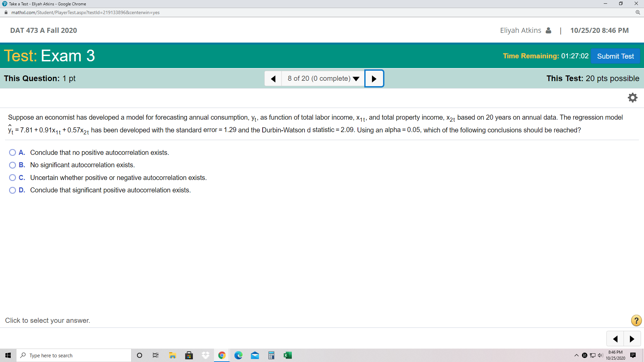
Task: Open the settings gear icon
Action: pos(632,98)
